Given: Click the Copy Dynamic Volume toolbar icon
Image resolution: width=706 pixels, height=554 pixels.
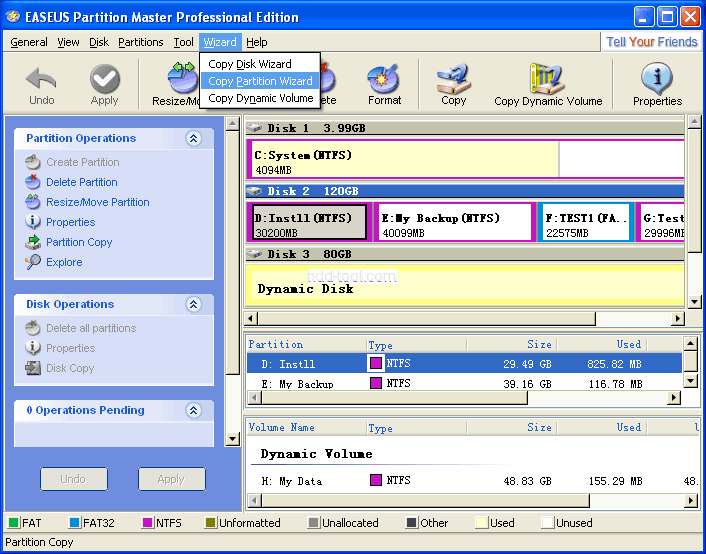Looking at the screenshot, I should tap(547, 78).
